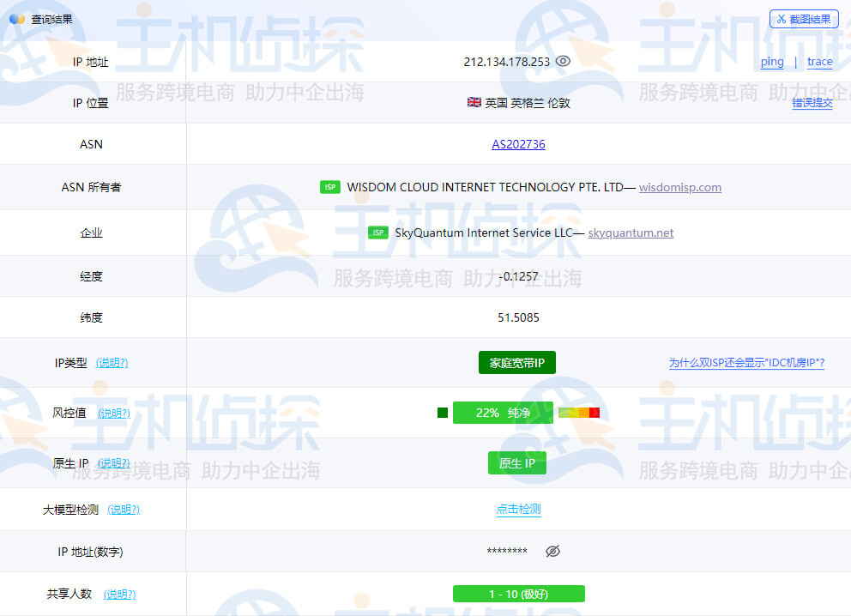Open 说明 help link for 风控值
The width and height of the screenshot is (851, 616).
point(114,413)
